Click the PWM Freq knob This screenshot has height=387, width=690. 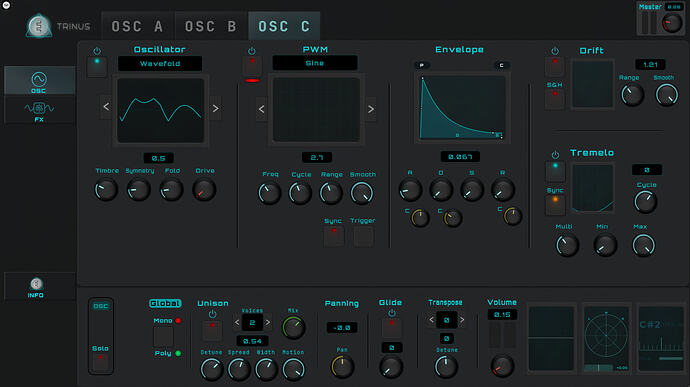click(269, 193)
